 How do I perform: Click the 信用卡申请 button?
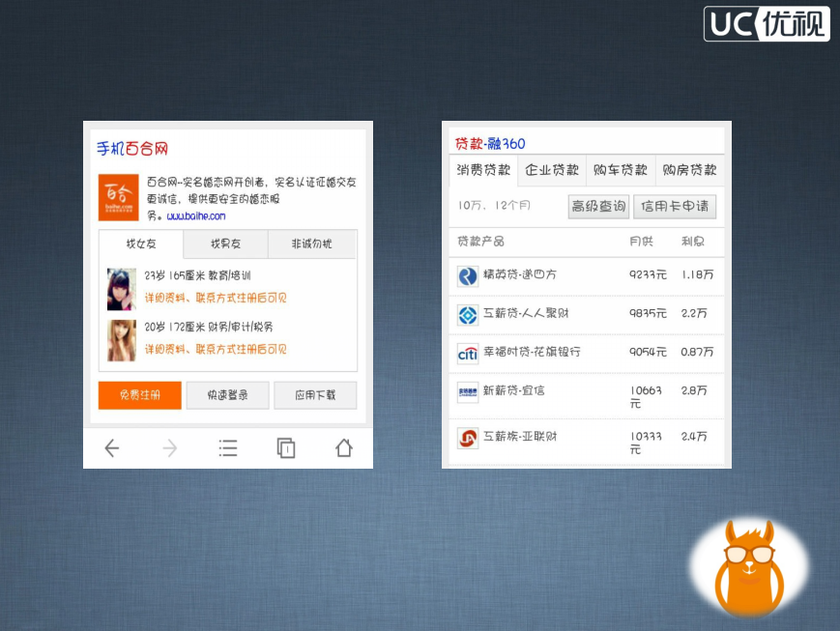675,206
